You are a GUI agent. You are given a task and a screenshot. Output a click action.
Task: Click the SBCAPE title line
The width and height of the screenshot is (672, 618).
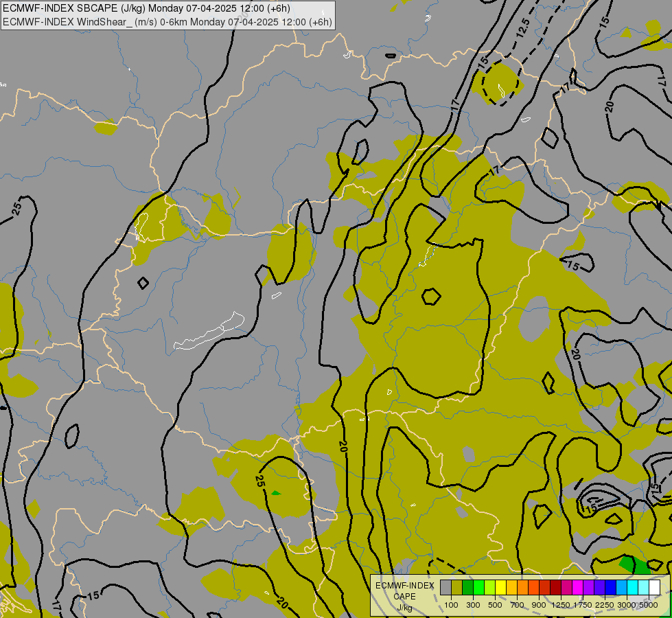click(x=146, y=8)
